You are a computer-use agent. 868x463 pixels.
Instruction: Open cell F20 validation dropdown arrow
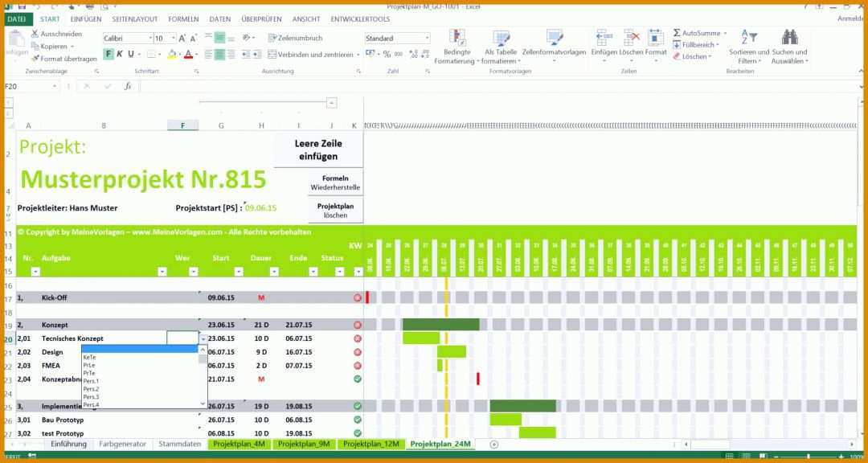coord(203,338)
